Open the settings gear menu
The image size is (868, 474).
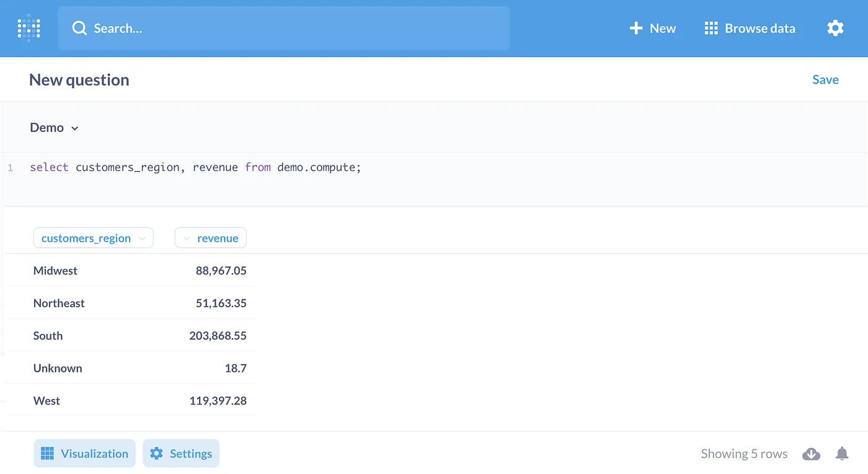click(835, 28)
